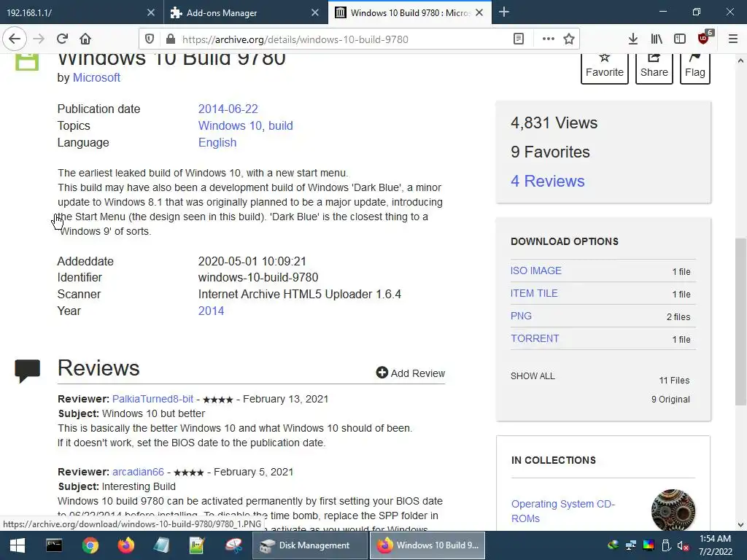Open page actions three-dot menu
The height and width of the screenshot is (560, 747).
[549, 39]
